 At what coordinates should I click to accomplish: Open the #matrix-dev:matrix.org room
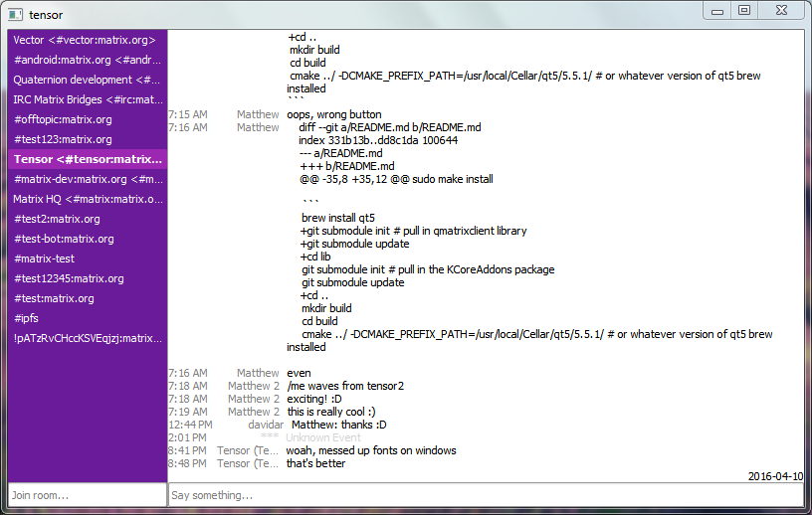coord(87,179)
